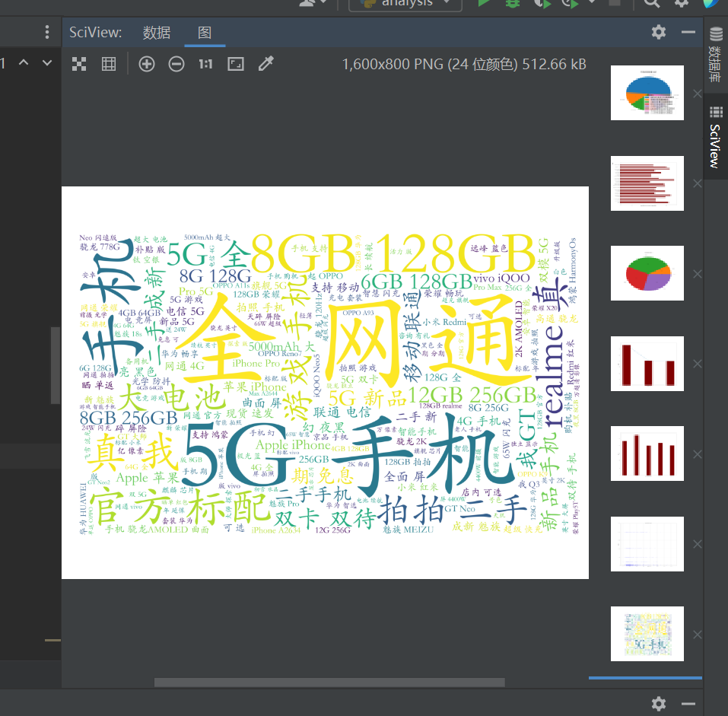Screen dimensions: 728x716
Task: Open IDE settings gear in top bar
Action: (681, 3)
